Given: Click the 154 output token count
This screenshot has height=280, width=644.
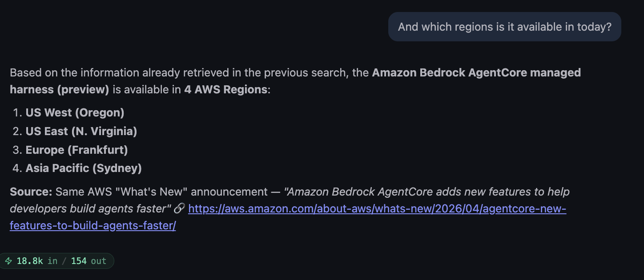Looking at the screenshot, I should pos(79,261).
